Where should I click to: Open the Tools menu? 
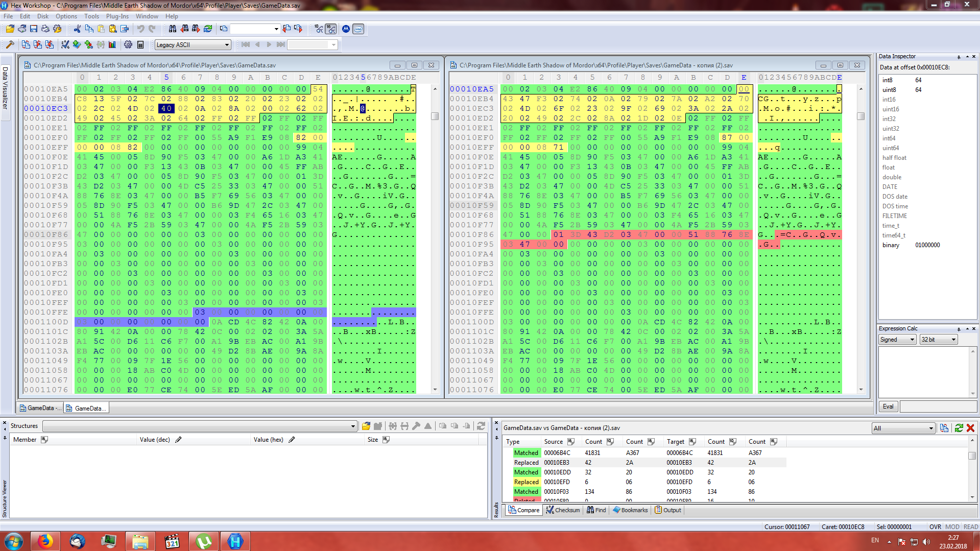pos(91,16)
